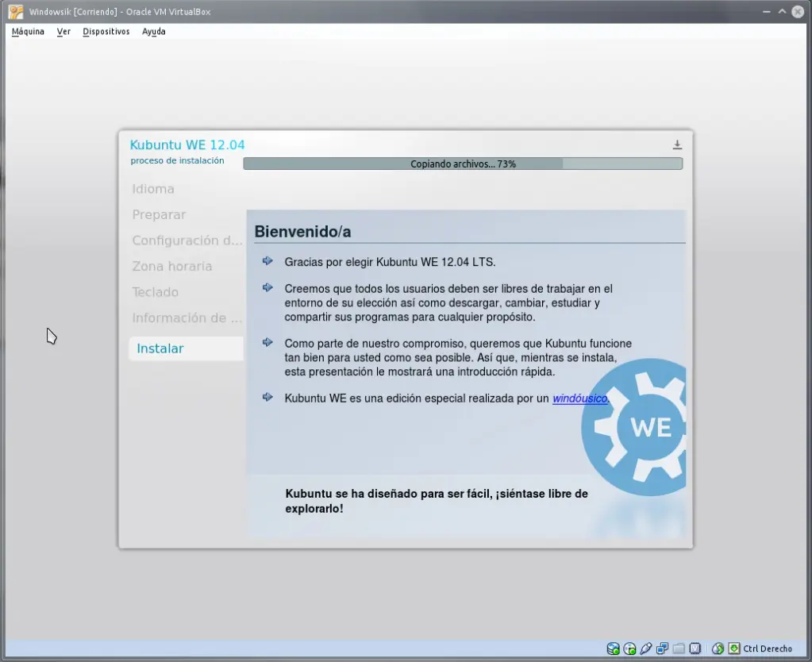The width and height of the screenshot is (812, 662).
Task: Open the Máquina menu
Action: coord(28,32)
